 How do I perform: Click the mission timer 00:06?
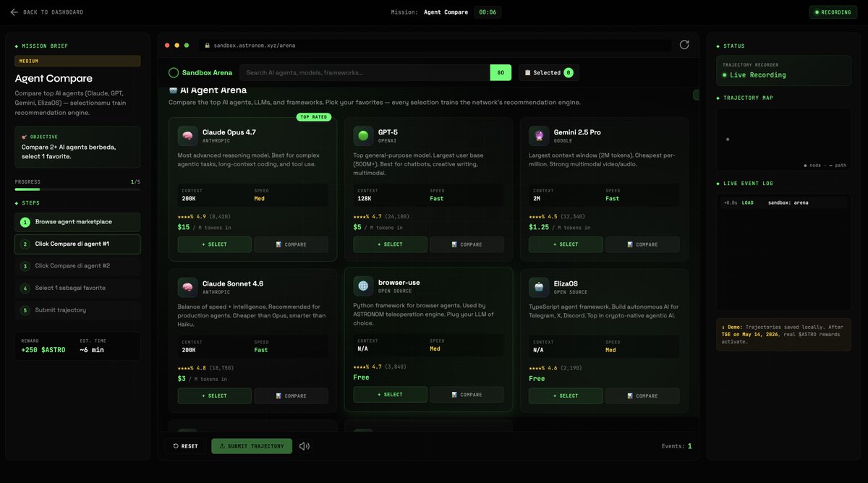488,12
